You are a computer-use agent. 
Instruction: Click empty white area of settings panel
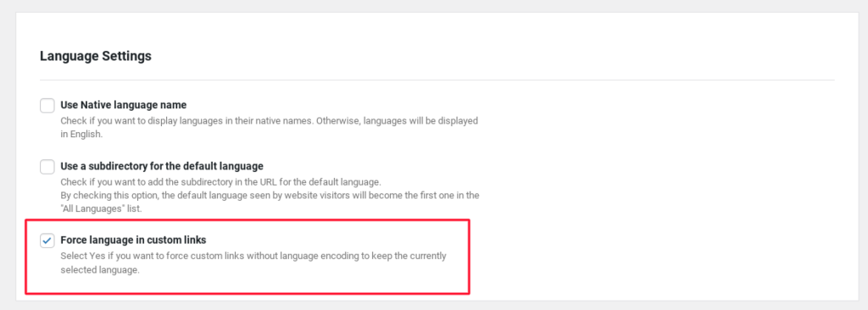[665, 183]
